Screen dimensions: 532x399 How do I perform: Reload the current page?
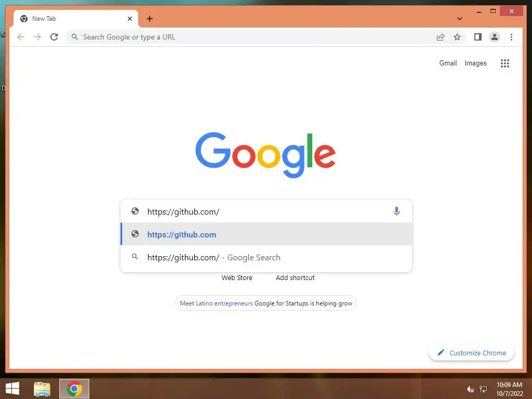pos(54,37)
